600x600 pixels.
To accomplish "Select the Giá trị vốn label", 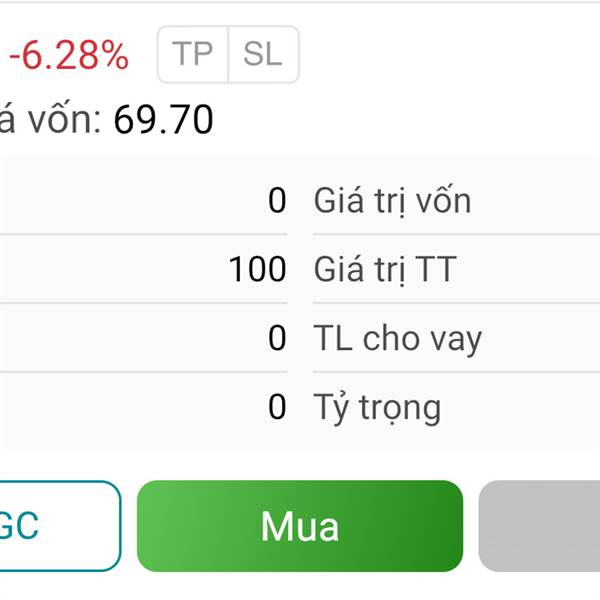I will pyautogui.click(x=392, y=201).
